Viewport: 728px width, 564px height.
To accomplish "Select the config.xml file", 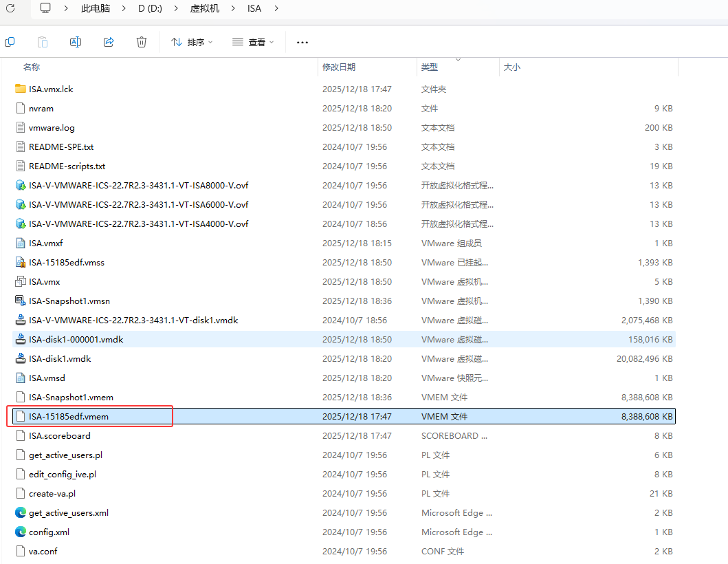I will (49, 532).
